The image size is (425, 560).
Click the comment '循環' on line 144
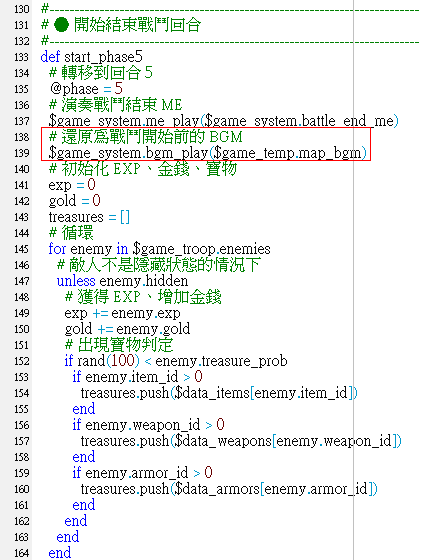(71, 233)
